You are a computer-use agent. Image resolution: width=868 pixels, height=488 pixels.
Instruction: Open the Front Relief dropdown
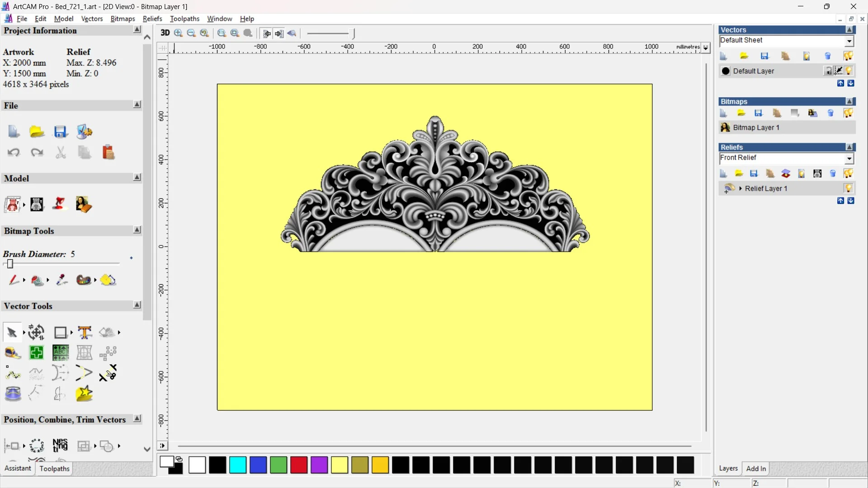coord(849,158)
